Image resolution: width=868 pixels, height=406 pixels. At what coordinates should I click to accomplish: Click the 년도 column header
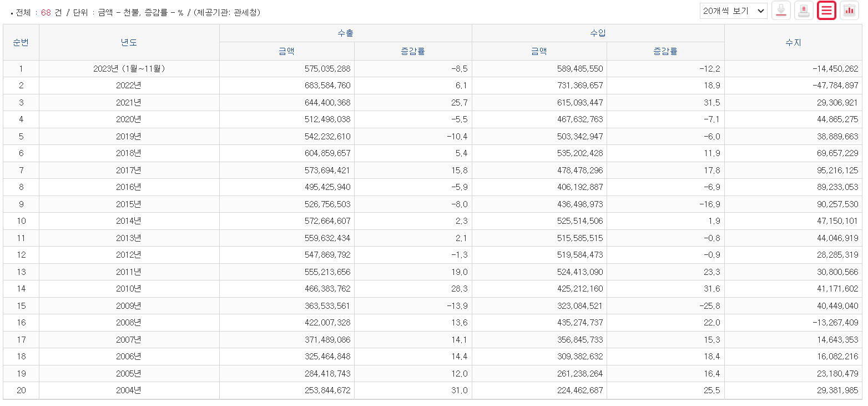pos(129,42)
